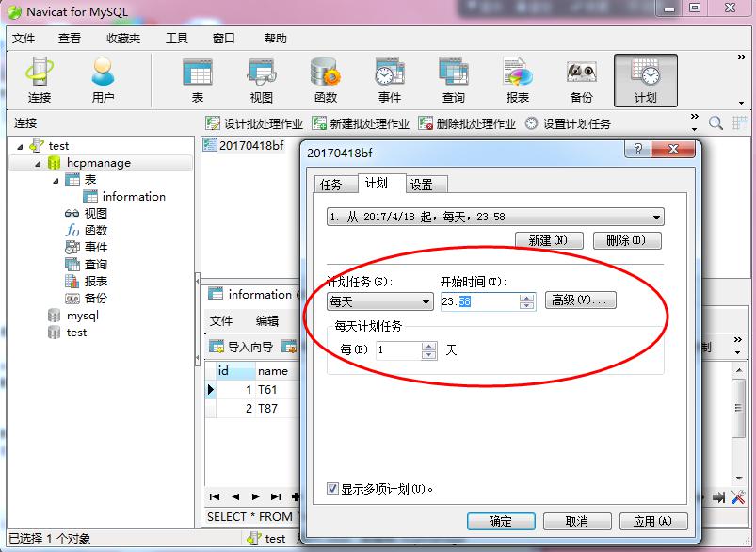Click the 删除(D) button
756x552 pixels.
coord(627,240)
